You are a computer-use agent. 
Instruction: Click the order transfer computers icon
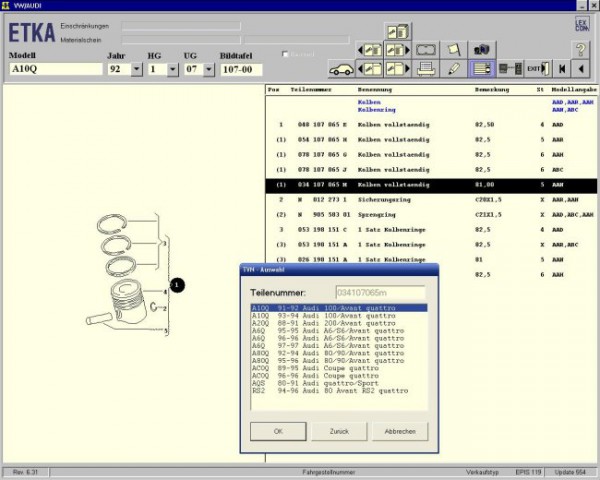click(x=510, y=69)
